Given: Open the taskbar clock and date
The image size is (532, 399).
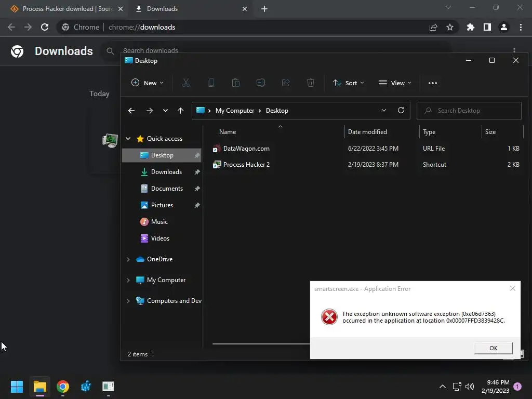Looking at the screenshot, I should (495, 387).
